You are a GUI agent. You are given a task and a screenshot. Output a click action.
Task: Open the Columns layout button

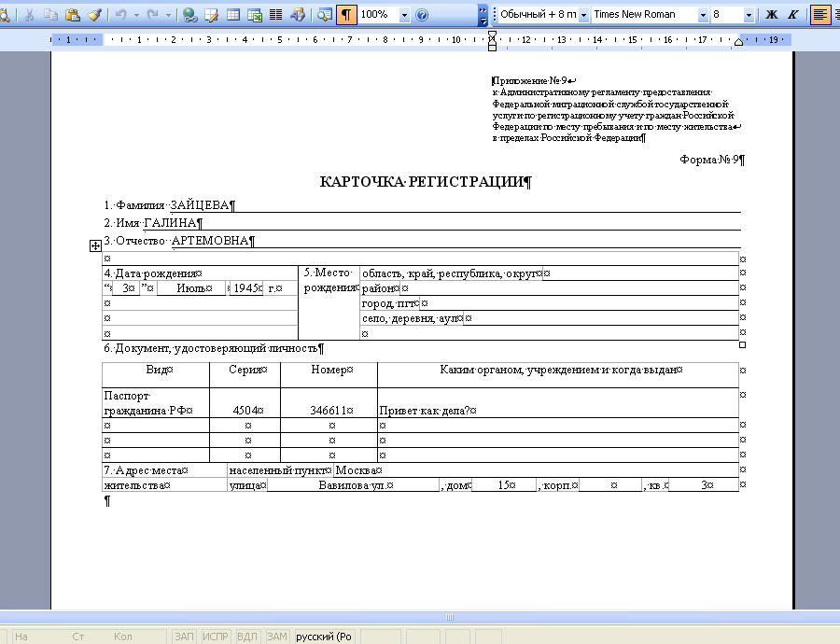[275, 14]
